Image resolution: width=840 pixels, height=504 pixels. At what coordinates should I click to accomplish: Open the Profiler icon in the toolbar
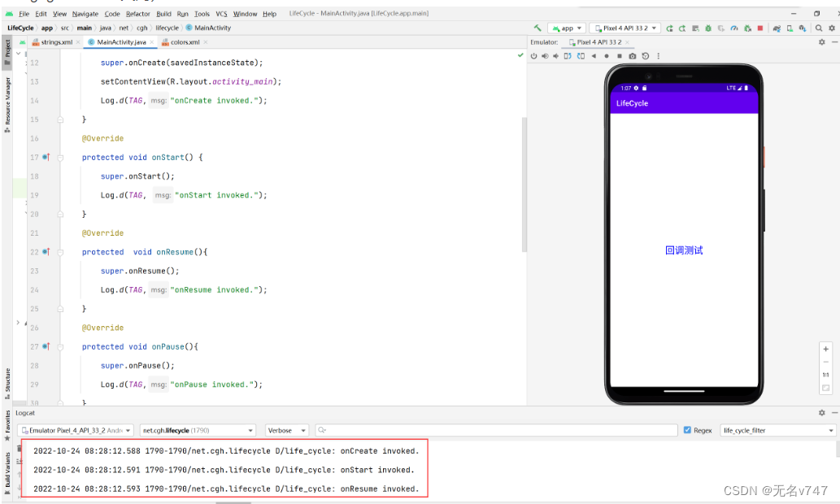pos(733,27)
